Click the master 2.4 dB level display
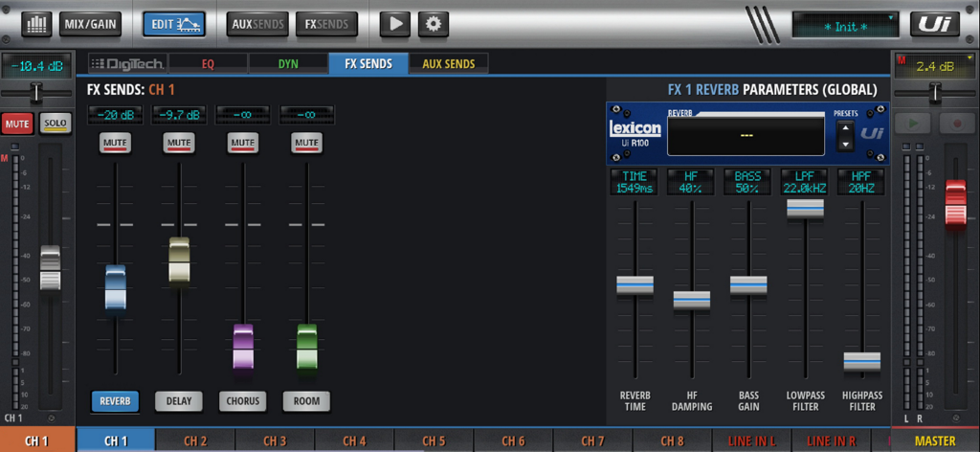980x452 pixels. (x=935, y=66)
